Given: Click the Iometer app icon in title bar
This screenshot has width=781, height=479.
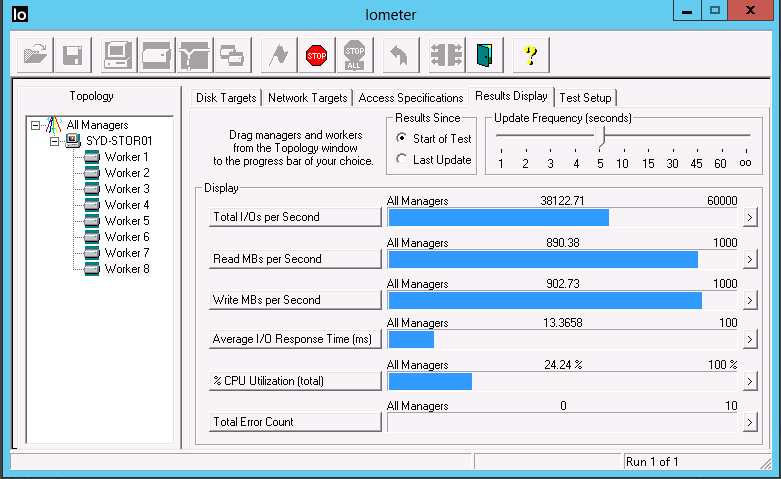Looking at the screenshot, I should (x=20, y=13).
